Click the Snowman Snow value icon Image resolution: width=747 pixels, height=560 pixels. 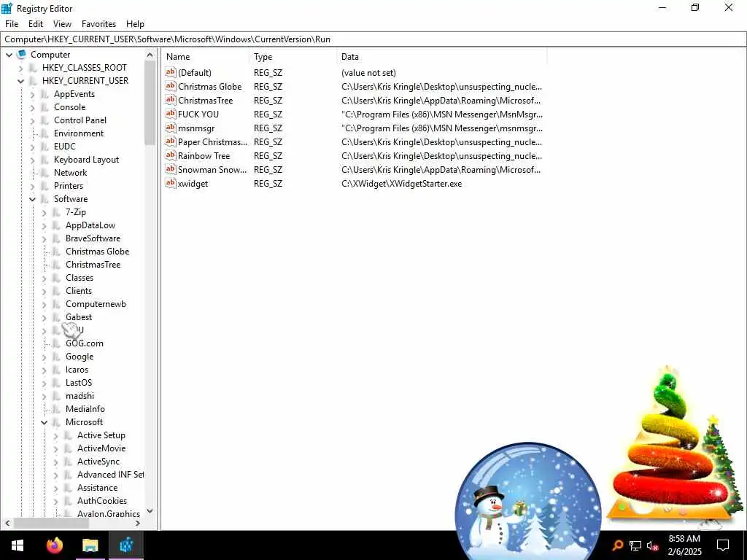coord(171,169)
